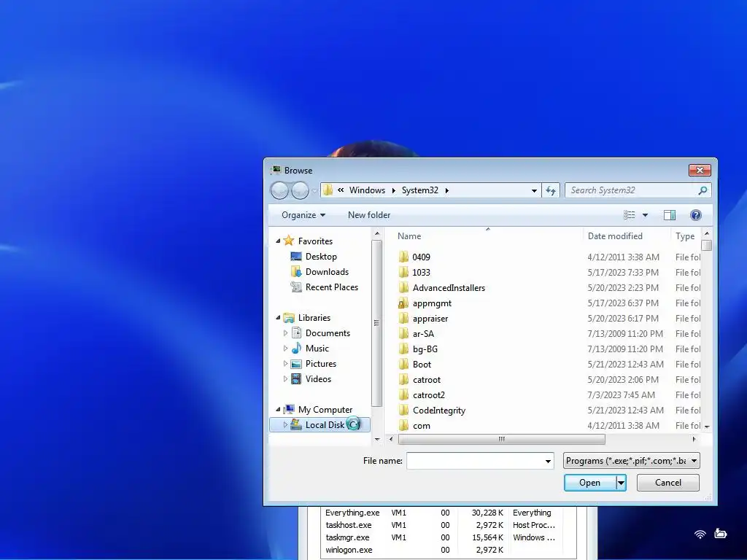Click the Open button
The image size is (747, 560).
[x=589, y=483]
